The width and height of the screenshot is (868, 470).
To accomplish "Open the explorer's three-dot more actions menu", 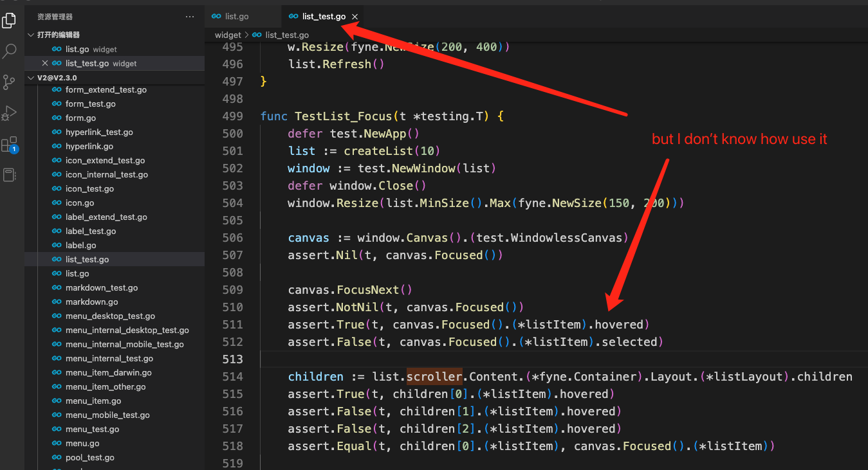I will pos(190,17).
